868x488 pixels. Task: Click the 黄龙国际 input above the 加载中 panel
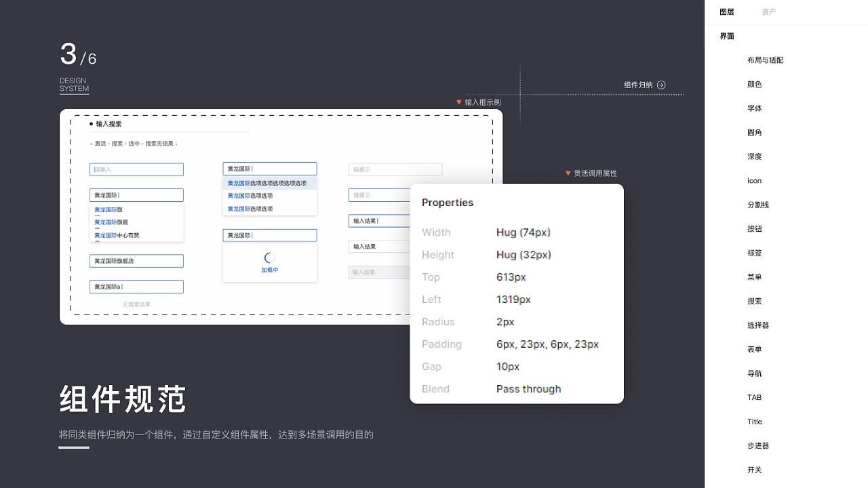click(x=270, y=235)
